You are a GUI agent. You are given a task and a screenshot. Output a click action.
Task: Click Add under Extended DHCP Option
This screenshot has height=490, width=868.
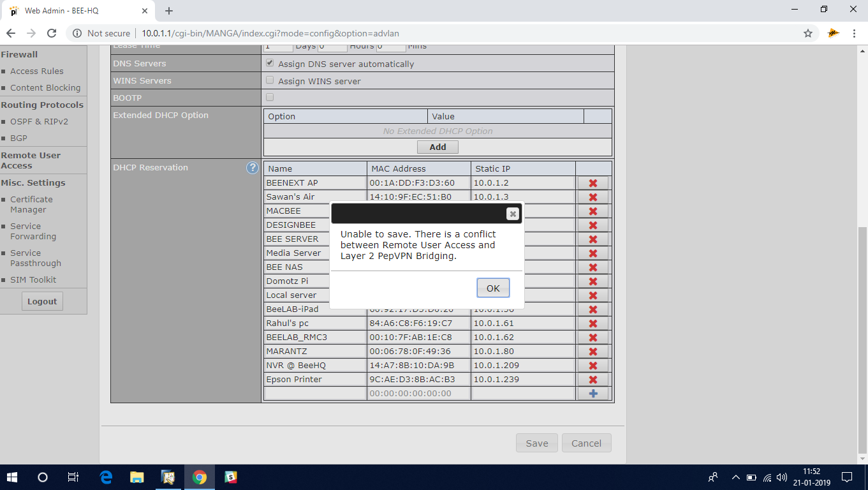point(438,147)
